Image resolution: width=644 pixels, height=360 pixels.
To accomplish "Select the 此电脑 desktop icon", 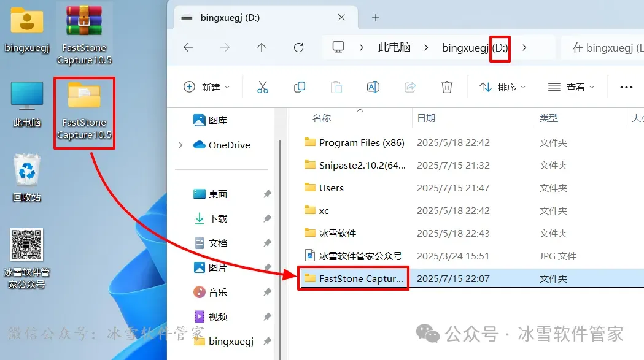I will pos(26,104).
